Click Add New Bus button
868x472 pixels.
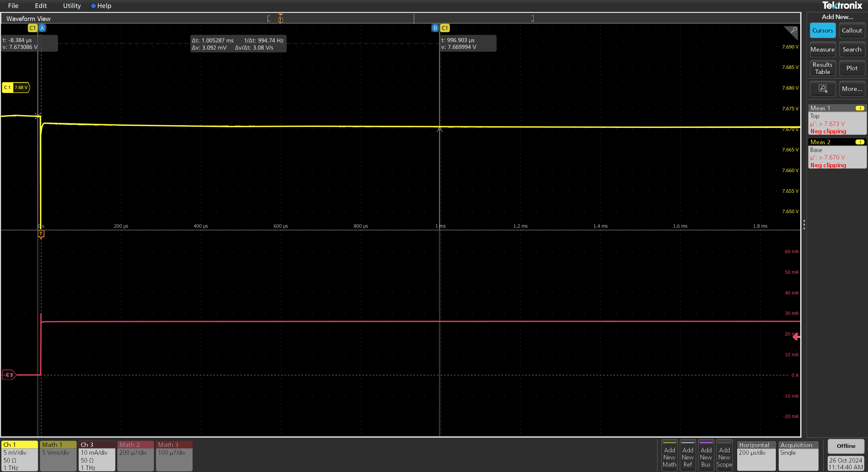706,455
